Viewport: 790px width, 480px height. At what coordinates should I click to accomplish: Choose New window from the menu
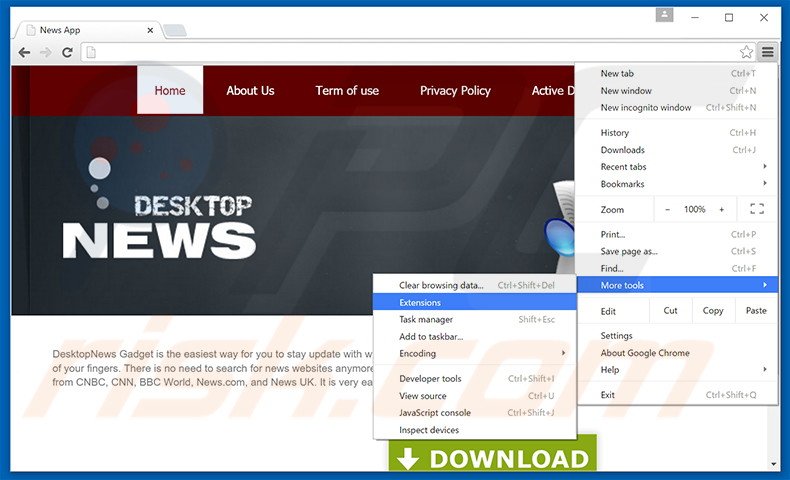[677, 91]
